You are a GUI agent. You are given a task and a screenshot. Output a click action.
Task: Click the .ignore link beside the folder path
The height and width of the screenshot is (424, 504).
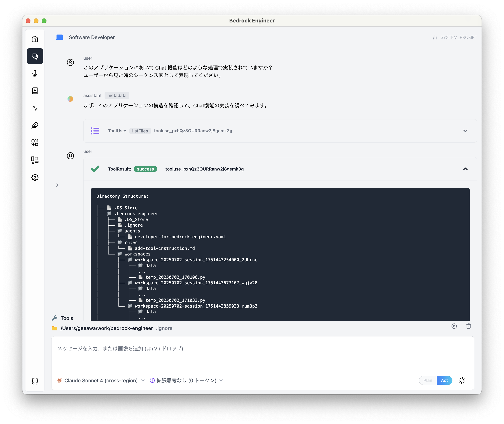point(164,328)
